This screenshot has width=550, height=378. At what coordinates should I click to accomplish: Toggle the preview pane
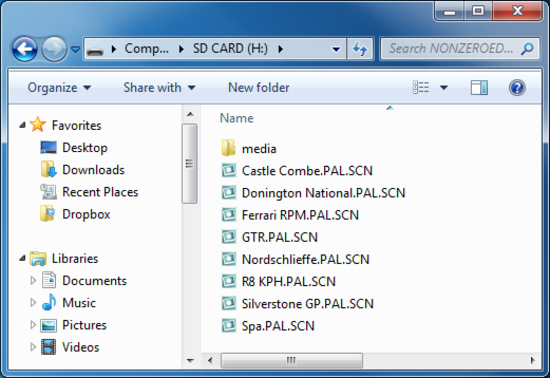[x=479, y=88]
